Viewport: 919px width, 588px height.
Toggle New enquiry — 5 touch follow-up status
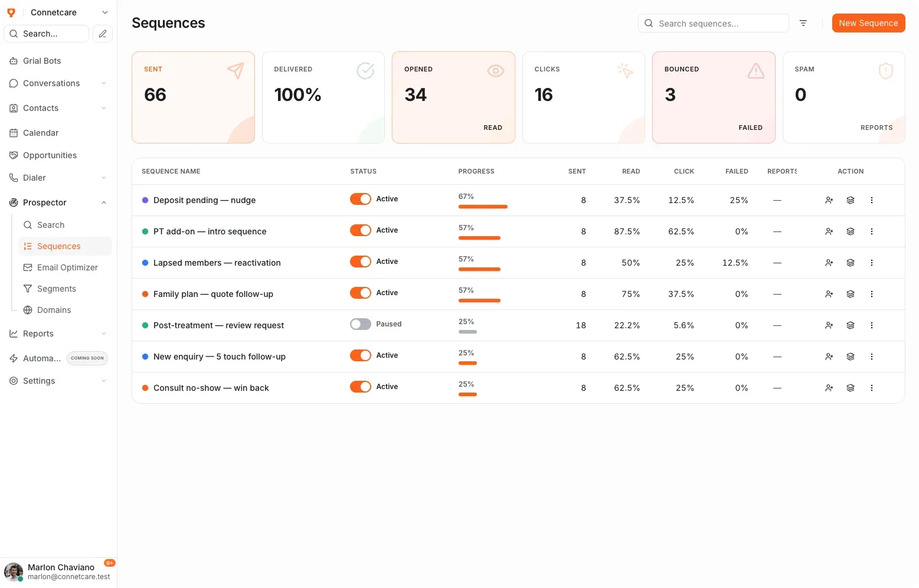[361, 355]
